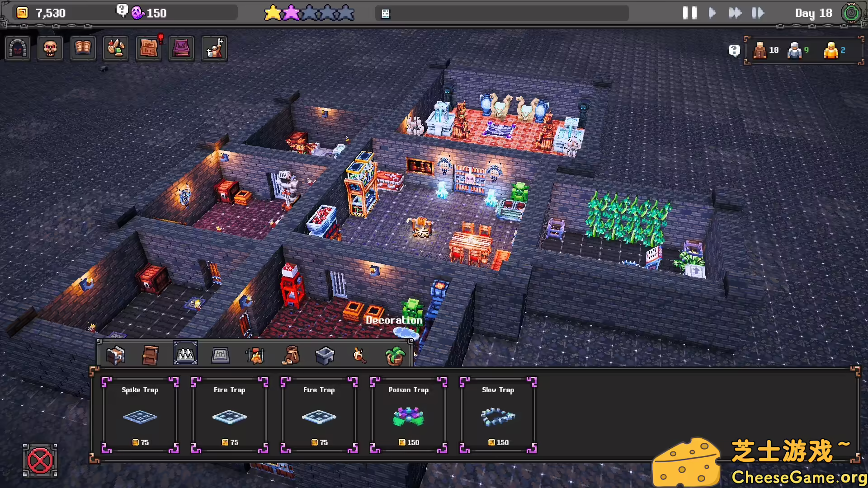Viewport: 868px width, 488px height.
Task: Open the skull minions menu
Action: [50, 48]
